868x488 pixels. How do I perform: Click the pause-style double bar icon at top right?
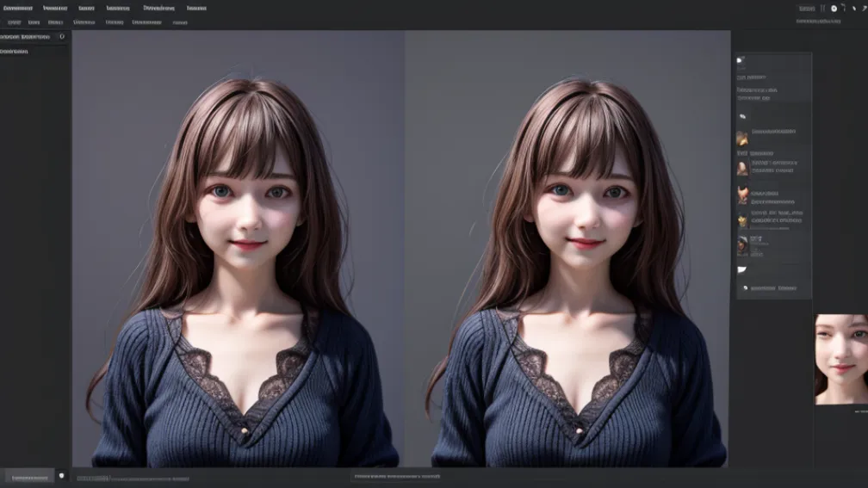point(822,9)
